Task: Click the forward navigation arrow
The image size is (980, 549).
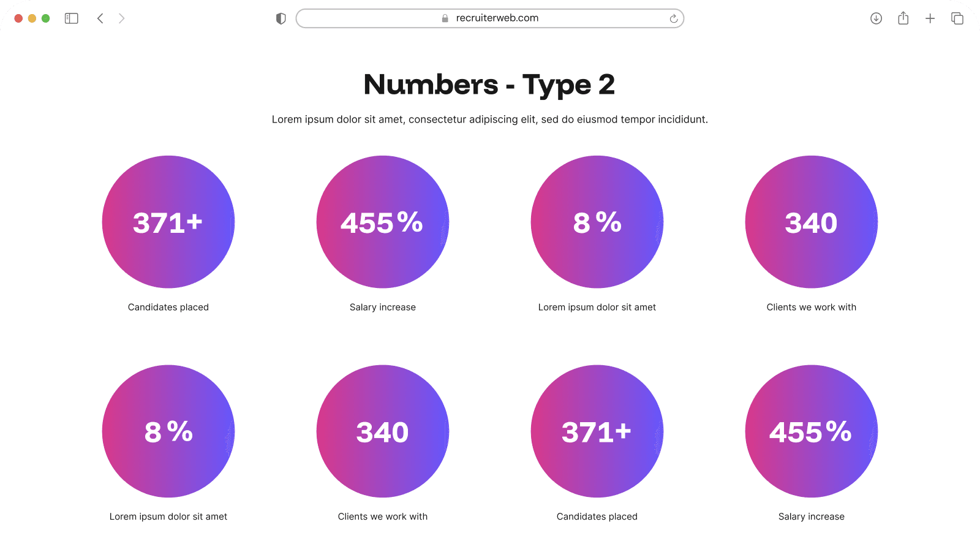Action: [x=121, y=18]
